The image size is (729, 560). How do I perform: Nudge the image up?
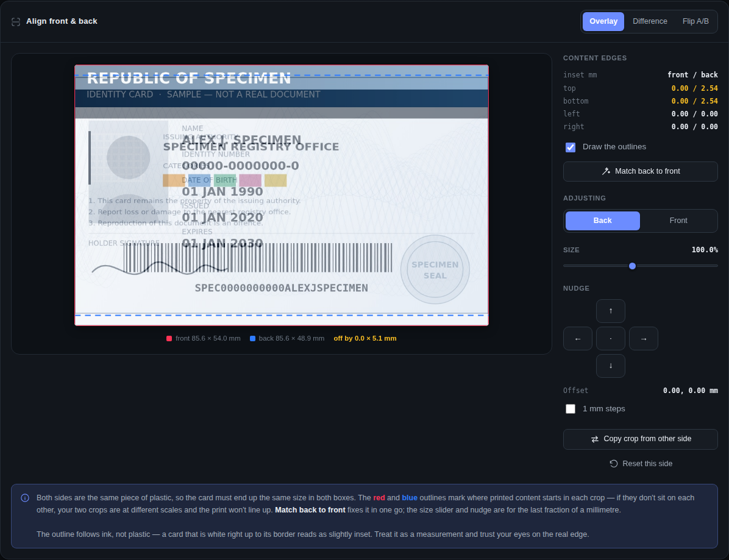[x=610, y=311]
